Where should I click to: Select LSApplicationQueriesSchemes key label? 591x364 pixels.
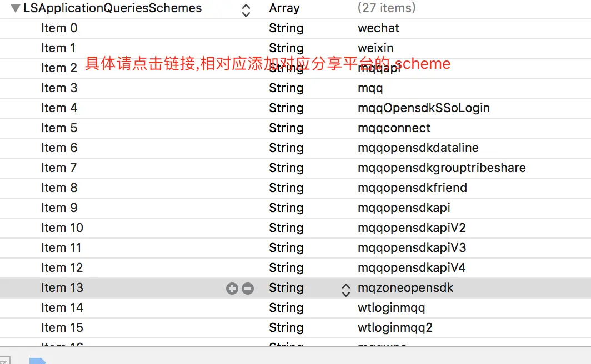(113, 8)
